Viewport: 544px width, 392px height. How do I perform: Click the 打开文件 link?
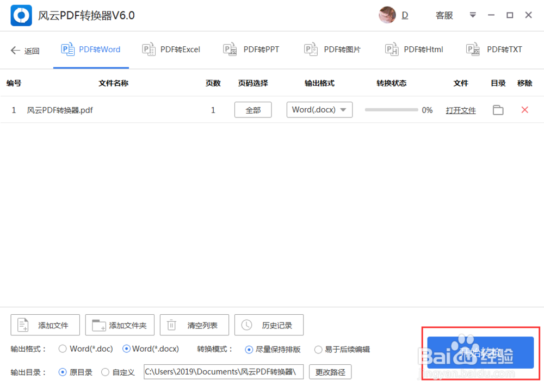461,110
